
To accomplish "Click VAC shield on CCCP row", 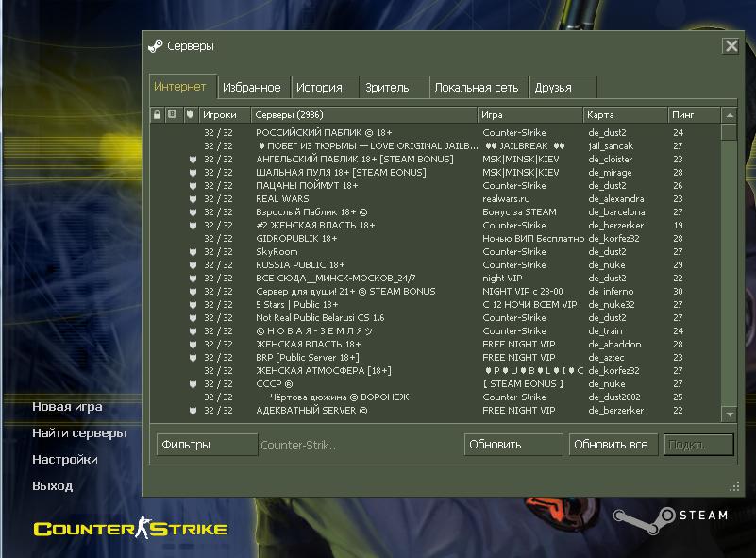I will click(x=193, y=384).
